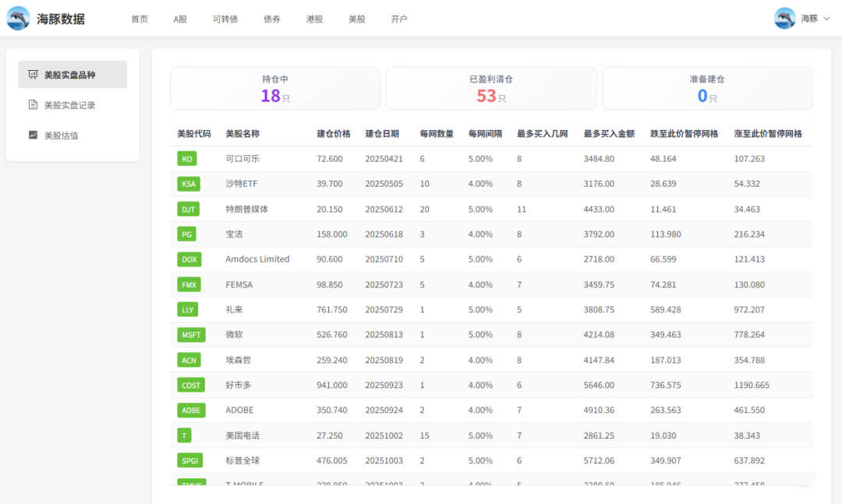Image resolution: width=842 pixels, height=504 pixels.
Task: Click the 每网数量 column header
Action: click(437, 134)
